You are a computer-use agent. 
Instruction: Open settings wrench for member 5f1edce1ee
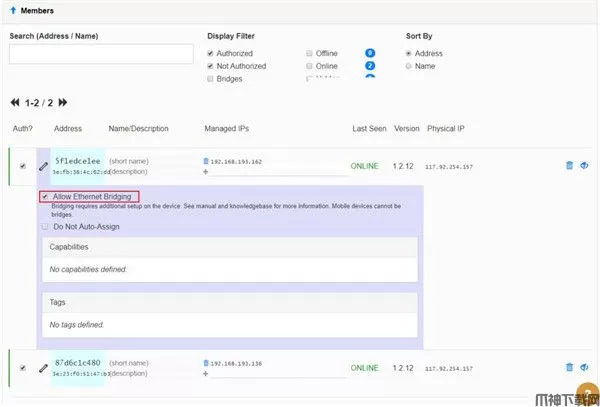point(43,166)
